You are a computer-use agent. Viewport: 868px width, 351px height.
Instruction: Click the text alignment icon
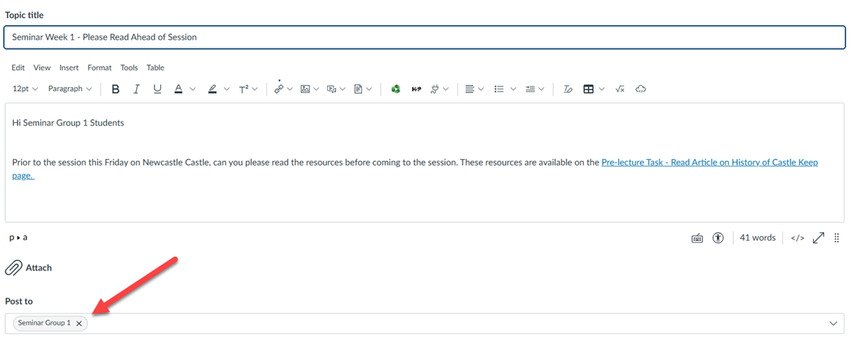[x=470, y=89]
